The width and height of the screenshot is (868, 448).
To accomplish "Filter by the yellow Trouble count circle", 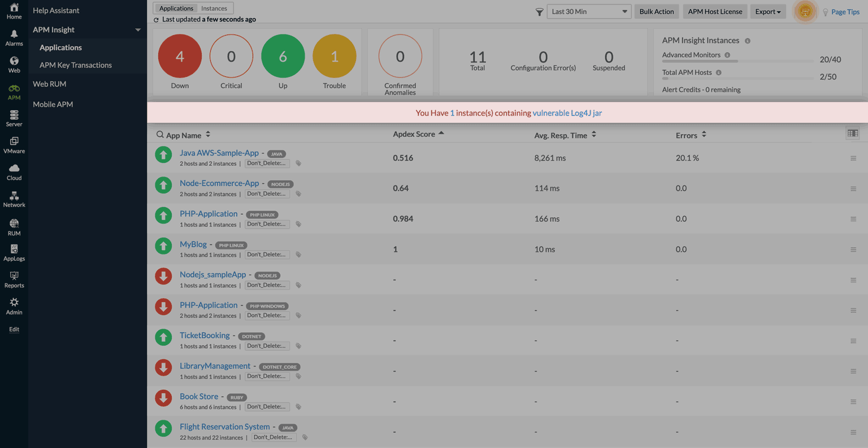I will point(335,56).
